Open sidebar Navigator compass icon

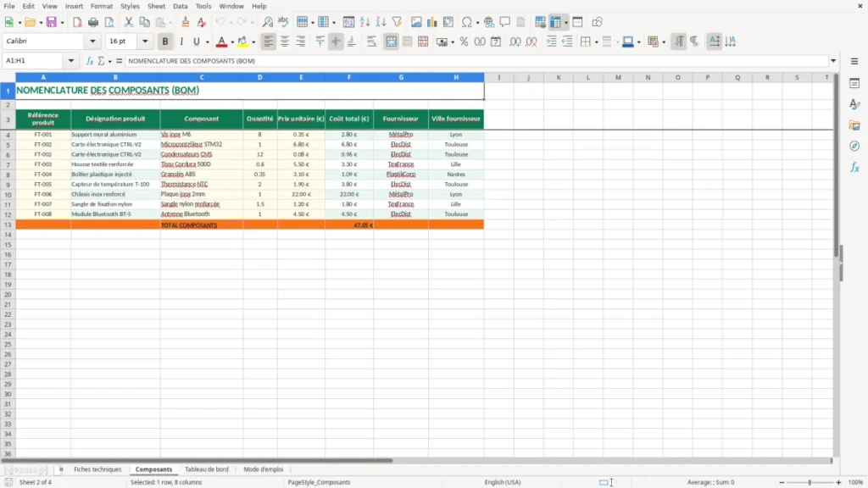(854, 146)
